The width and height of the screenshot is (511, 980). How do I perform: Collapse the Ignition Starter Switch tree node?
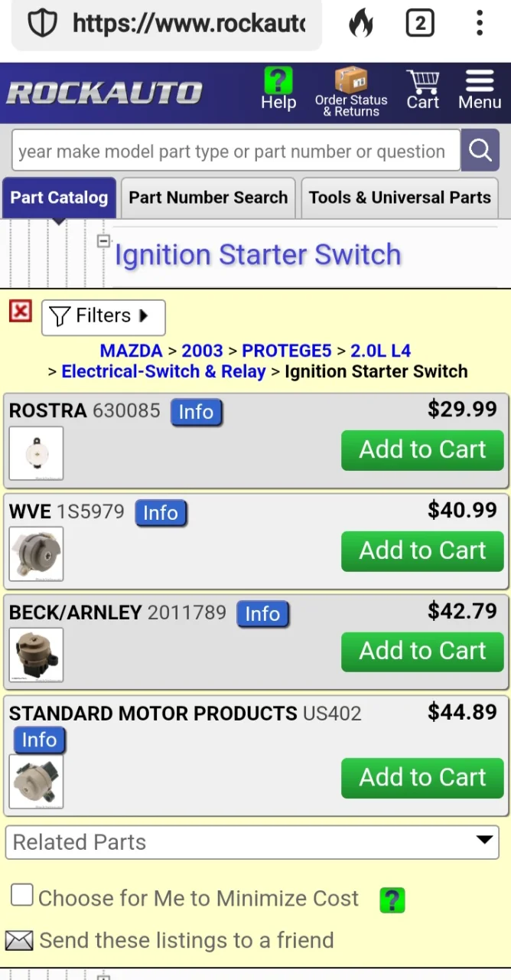tap(103, 241)
